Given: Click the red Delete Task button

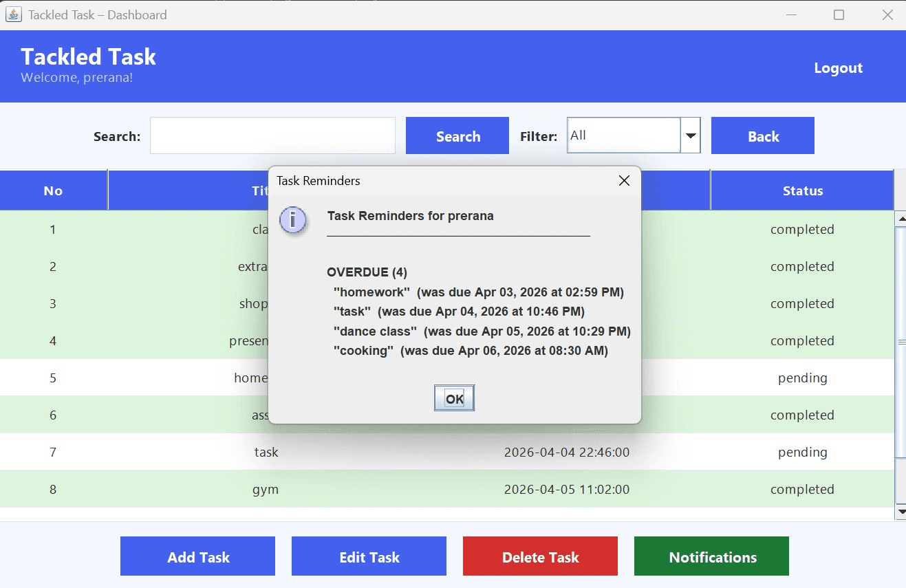Looking at the screenshot, I should [x=540, y=556].
